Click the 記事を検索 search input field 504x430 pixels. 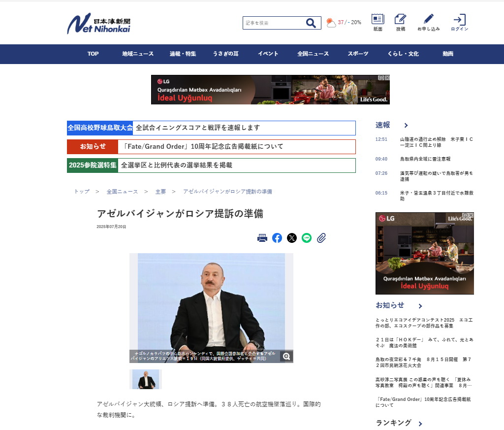[x=273, y=23]
